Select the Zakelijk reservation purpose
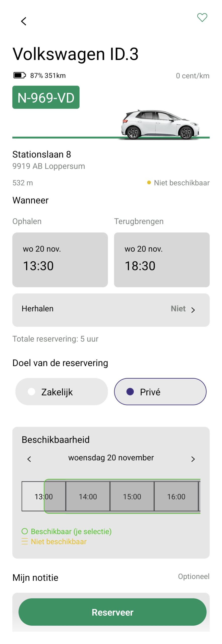Screen dimensions: 222x644 (62, 392)
